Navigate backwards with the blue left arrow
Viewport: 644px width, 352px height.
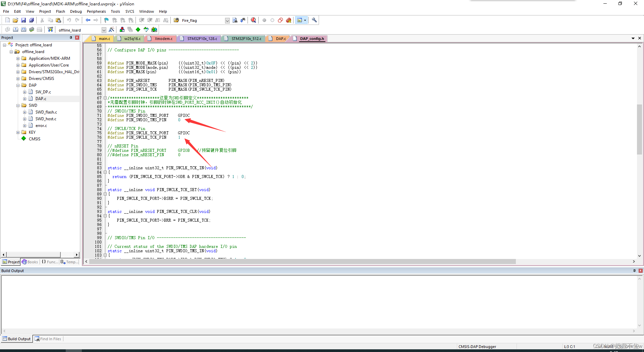pyautogui.click(x=88, y=20)
